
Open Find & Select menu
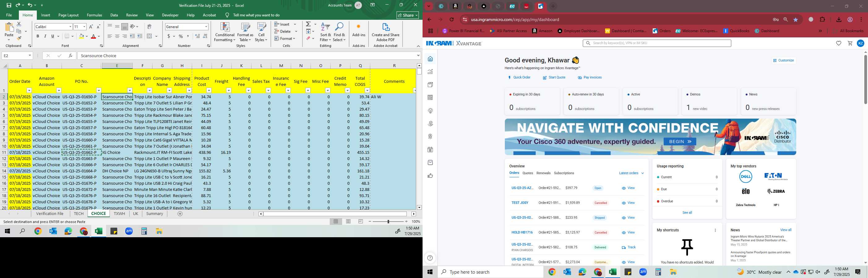click(x=339, y=32)
